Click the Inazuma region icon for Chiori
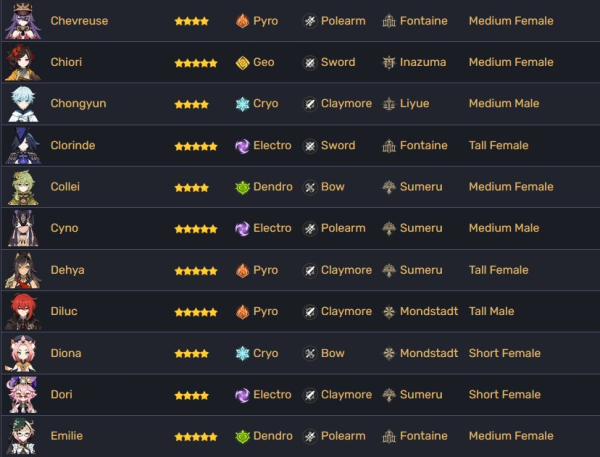 coord(389,62)
